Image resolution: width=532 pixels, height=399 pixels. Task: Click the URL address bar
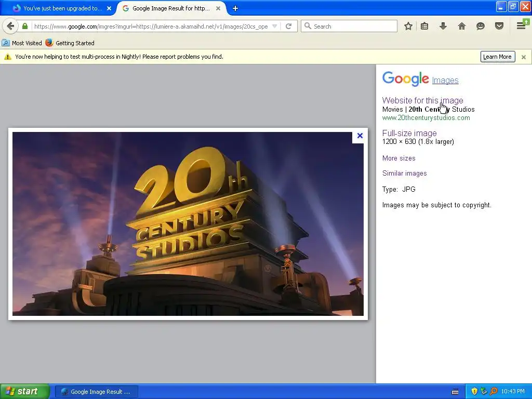pyautogui.click(x=151, y=26)
